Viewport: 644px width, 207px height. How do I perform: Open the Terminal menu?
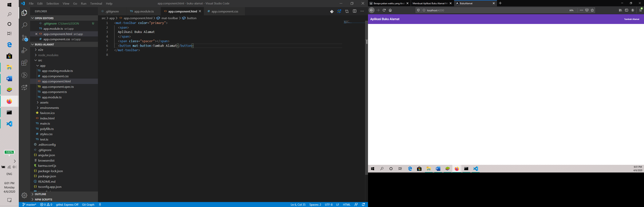[96, 3]
